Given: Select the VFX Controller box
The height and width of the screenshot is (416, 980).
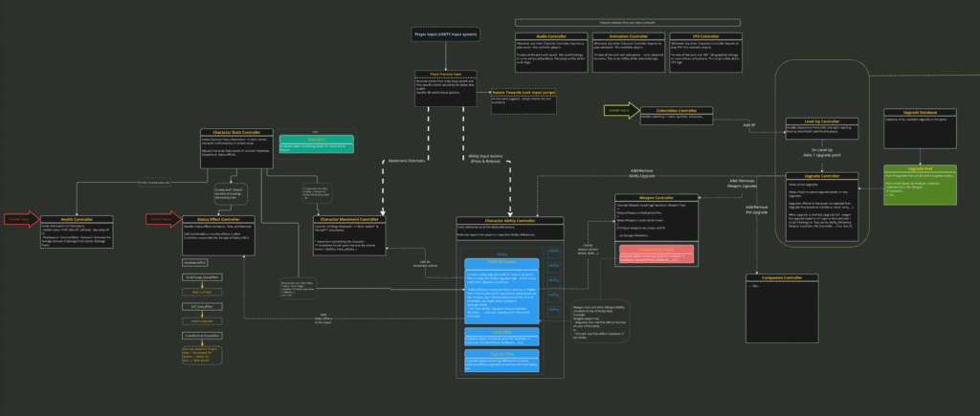Looking at the screenshot, I should [705, 55].
